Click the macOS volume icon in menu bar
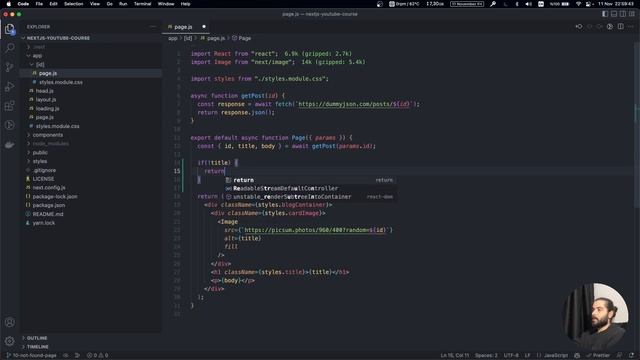640x360 pixels. click(x=529, y=4)
